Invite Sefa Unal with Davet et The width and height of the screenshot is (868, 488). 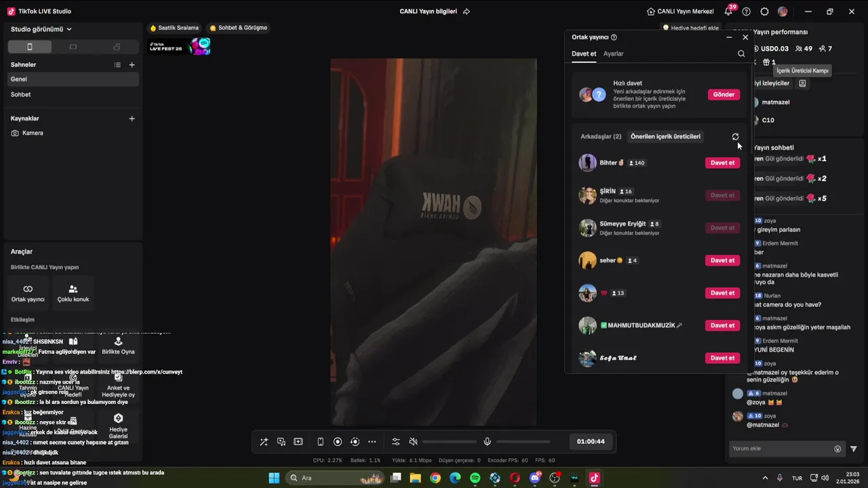722,358
